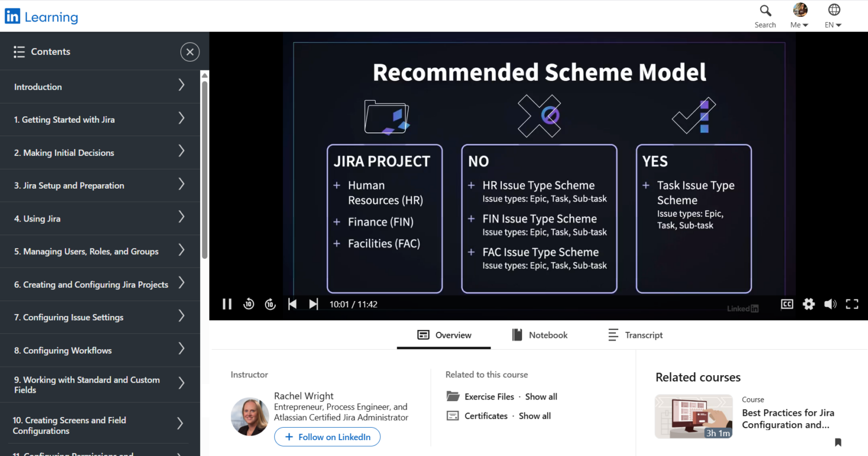This screenshot has width=868, height=456.
Task: Skip to the next video
Action: (314, 304)
